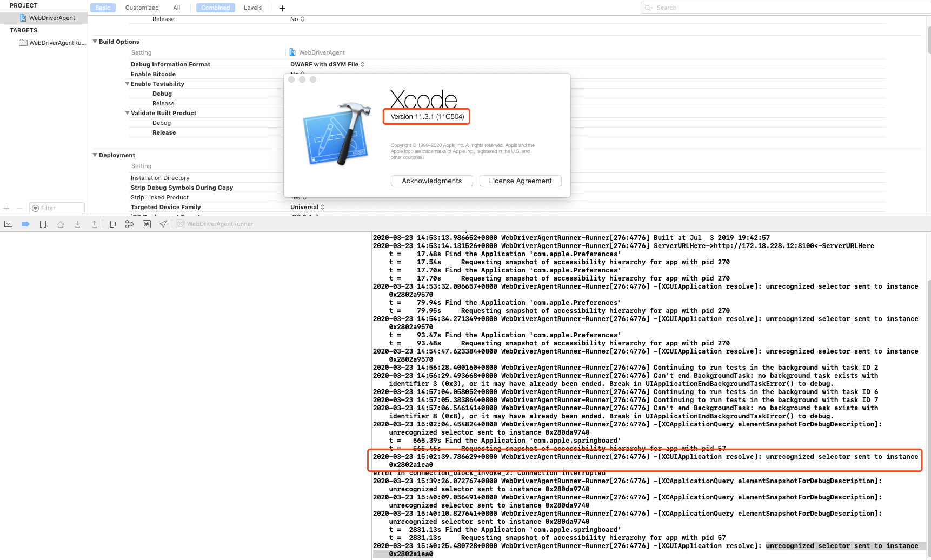The image size is (931, 560).
Task: Switch to All settings filter
Action: 177,8
